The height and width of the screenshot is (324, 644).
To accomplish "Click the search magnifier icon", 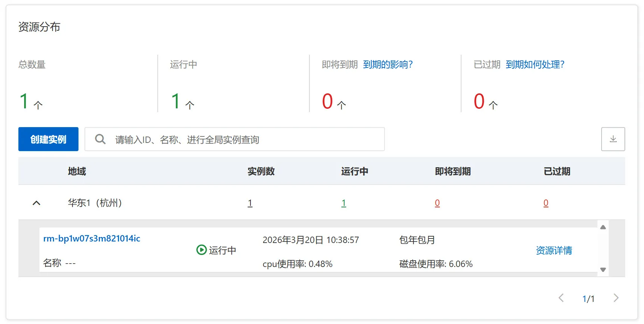I will [100, 139].
